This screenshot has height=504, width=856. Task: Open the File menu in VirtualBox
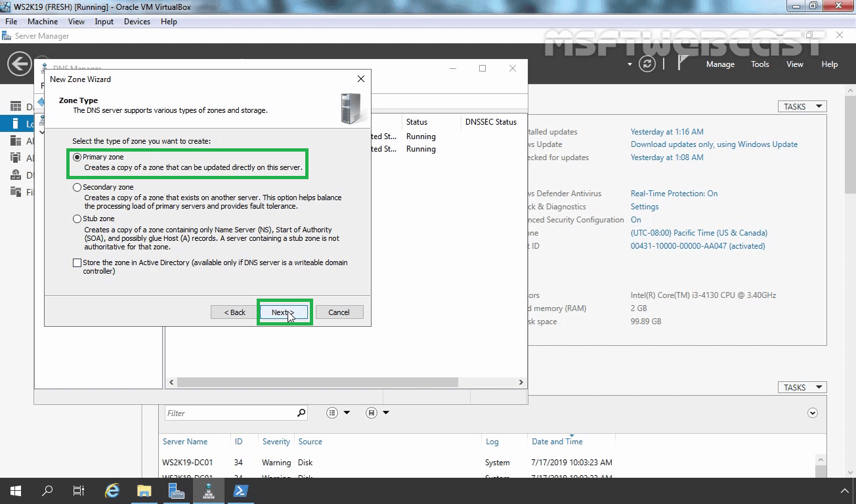point(11,22)
